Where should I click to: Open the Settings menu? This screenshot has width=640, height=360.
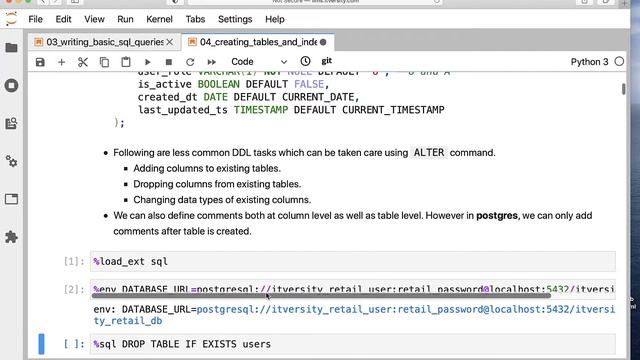point(235,19)
